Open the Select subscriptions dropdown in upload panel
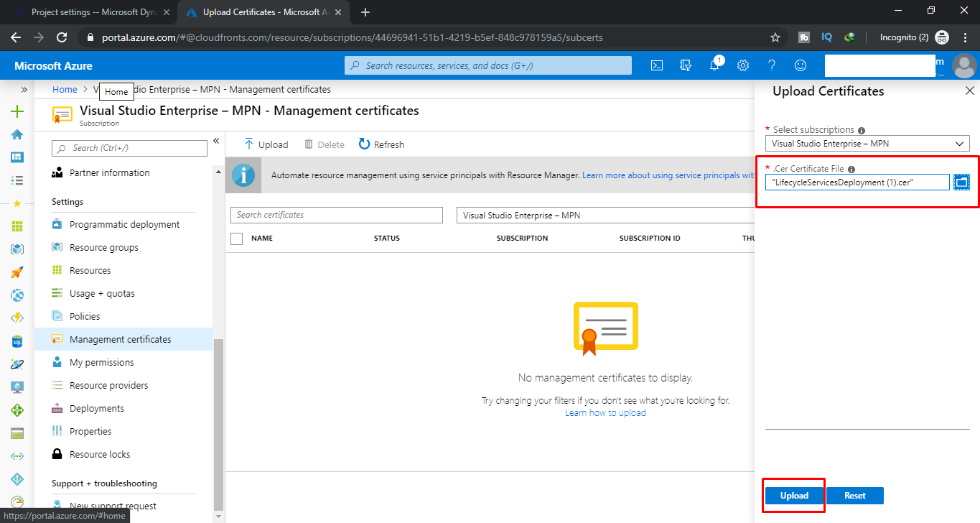 [x=867, y=144]
